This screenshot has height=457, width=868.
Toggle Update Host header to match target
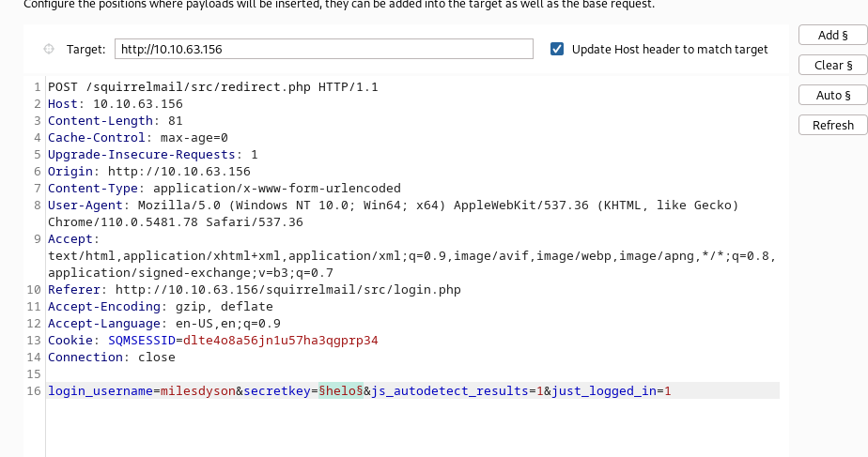click(558, 49)
